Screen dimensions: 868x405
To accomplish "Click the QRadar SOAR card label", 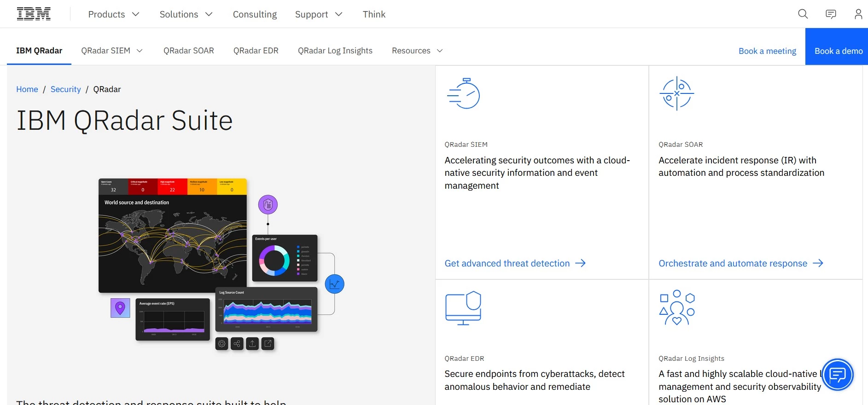I will [681, 145].
